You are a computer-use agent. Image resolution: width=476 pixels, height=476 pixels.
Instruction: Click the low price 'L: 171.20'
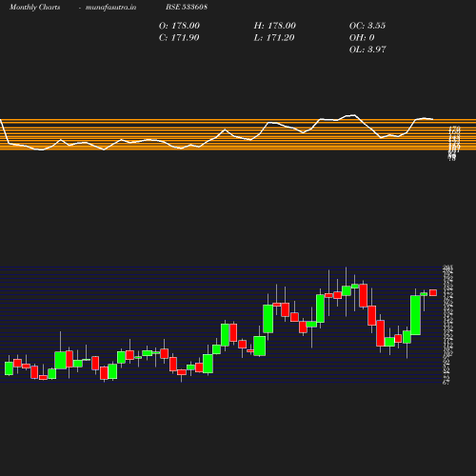tap(274, 38)
